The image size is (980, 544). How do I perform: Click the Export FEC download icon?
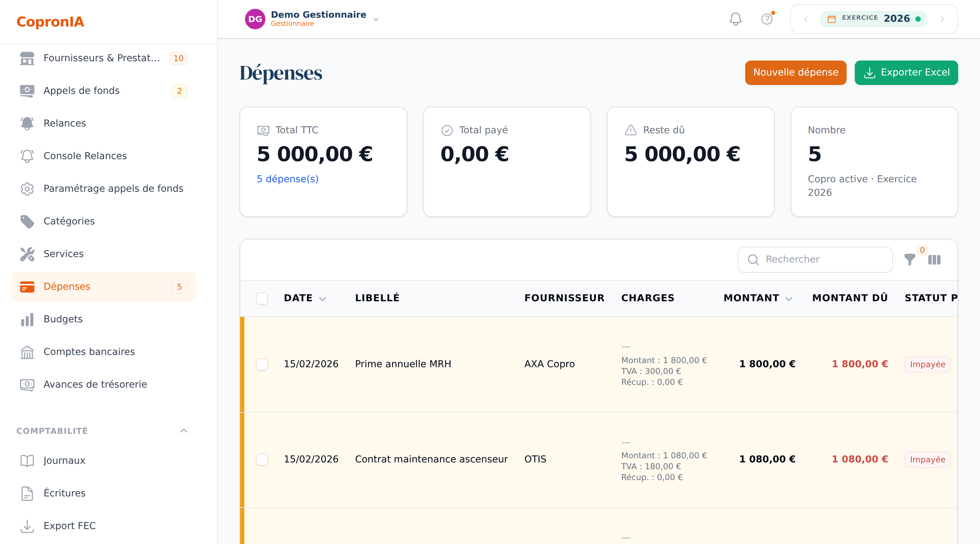27,526
